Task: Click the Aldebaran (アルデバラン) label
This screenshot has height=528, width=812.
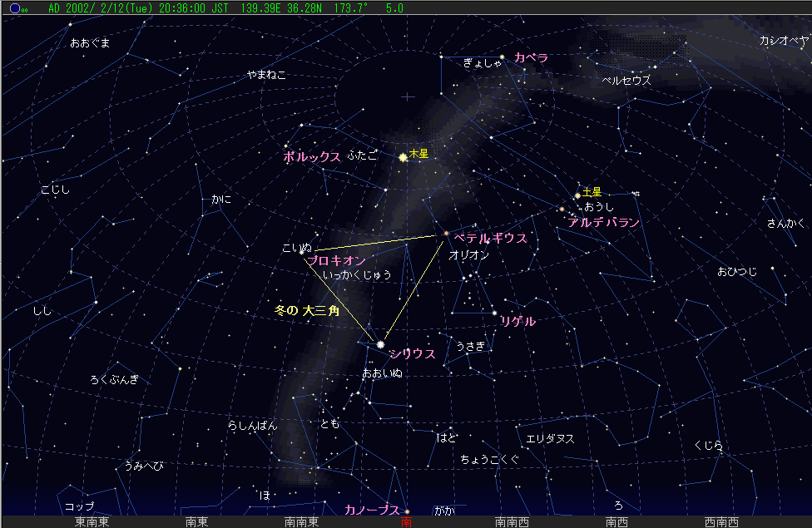Action: (603, 223)
